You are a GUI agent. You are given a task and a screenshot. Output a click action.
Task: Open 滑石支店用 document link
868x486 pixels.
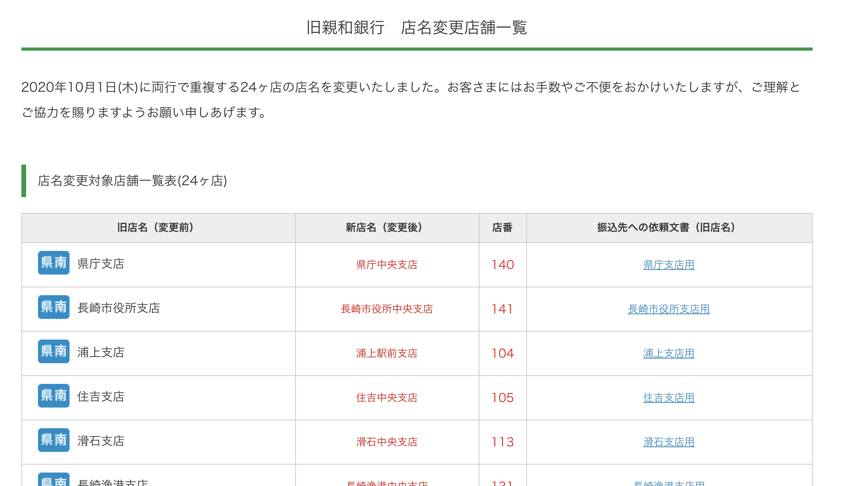tap(669, 442)
